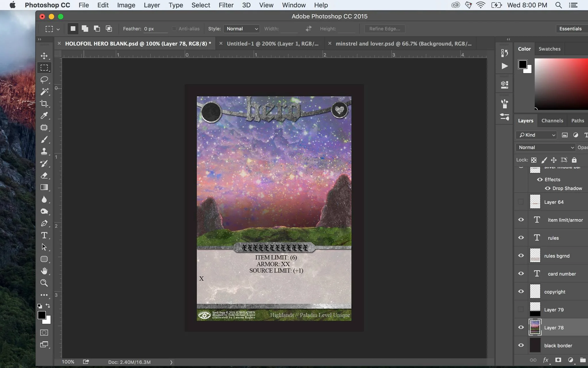The width and height of the screenshot is (588, 368).
Task: Select the Rectangular Marquee tool in toolbox
Action: tap(44, 68)
